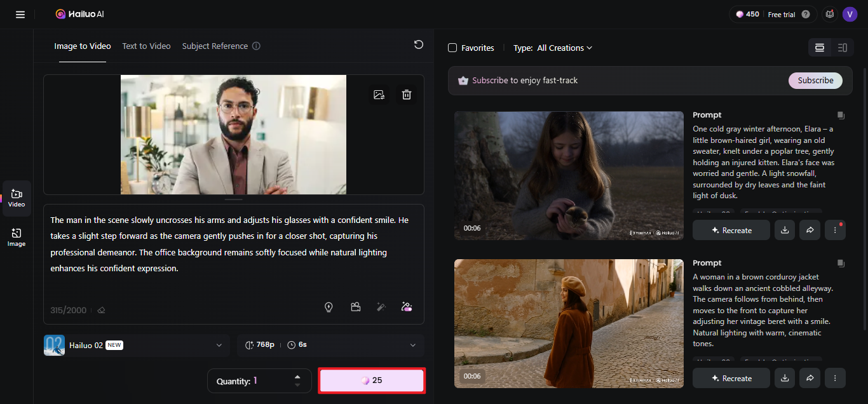Viewport: 868px width, 404px height.
Task: Click the lightbulb inspiration icon
Action: point(329,307)
